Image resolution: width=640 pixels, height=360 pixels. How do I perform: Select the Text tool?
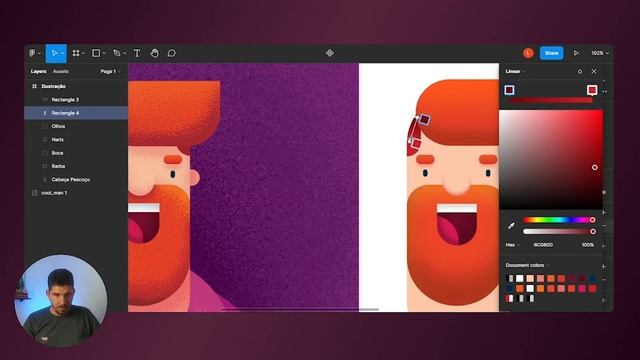pyautogui.click(x=137, y=53)
